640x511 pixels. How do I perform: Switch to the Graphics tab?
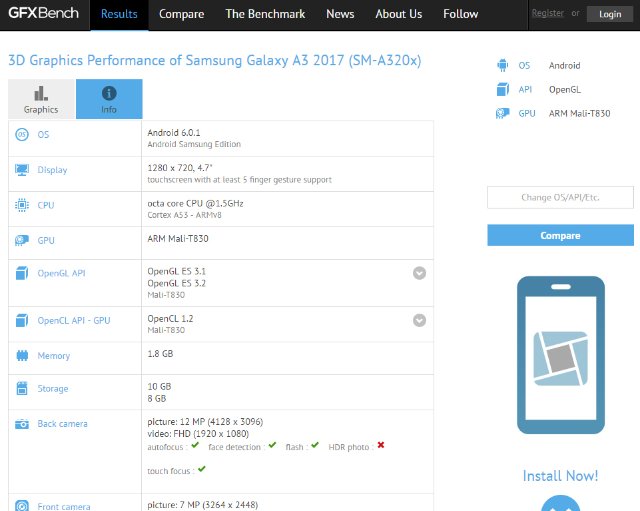click(x=41, y=100)
